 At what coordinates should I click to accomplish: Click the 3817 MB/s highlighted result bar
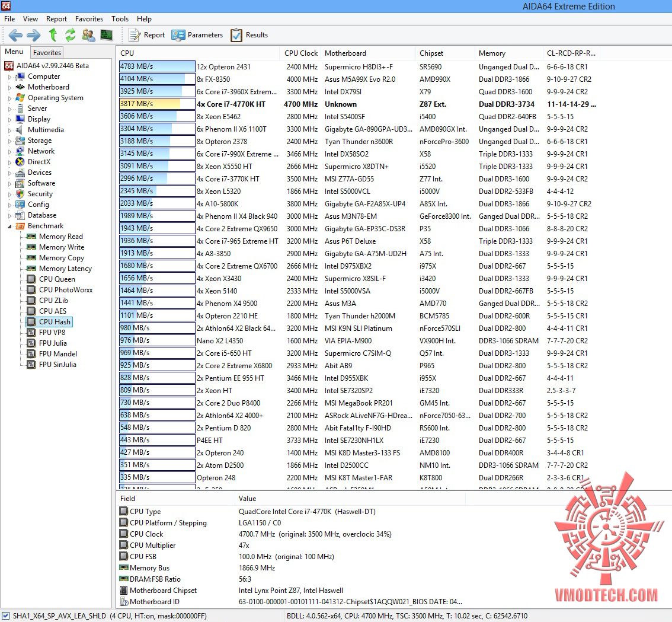click(x=157, y=104)
